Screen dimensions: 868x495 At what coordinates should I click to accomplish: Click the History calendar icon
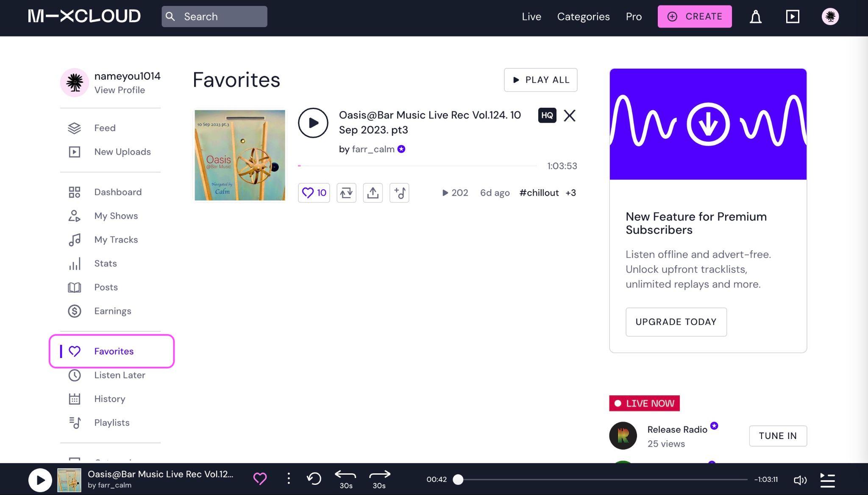click(x=75, y=399)
